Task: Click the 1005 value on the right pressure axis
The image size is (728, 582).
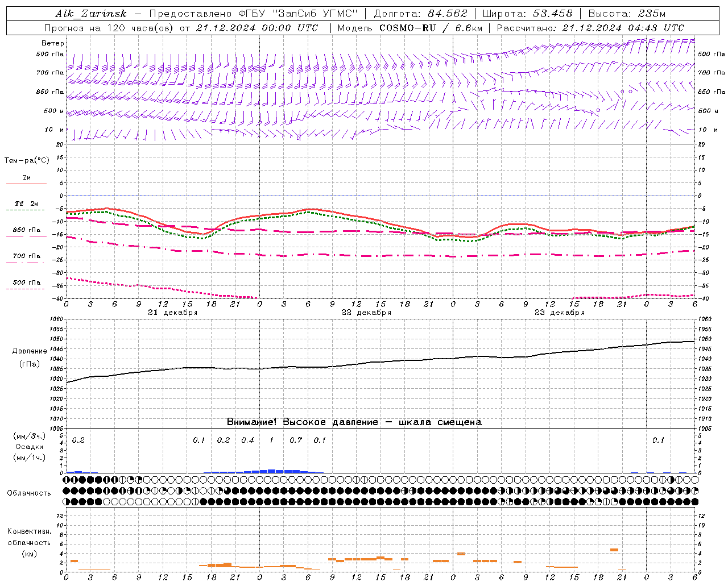Action: coord(705,428)
